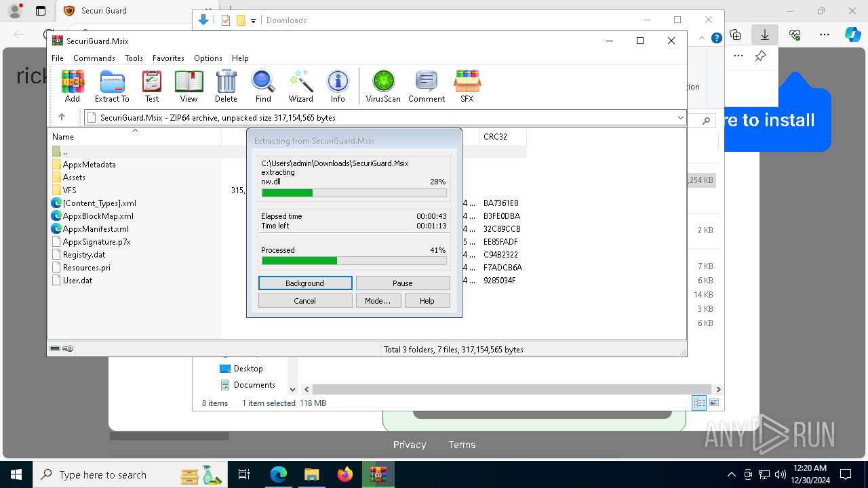The image size is (868, 488).
Task: Click the Windows Start button
Action: click(16, 474)
